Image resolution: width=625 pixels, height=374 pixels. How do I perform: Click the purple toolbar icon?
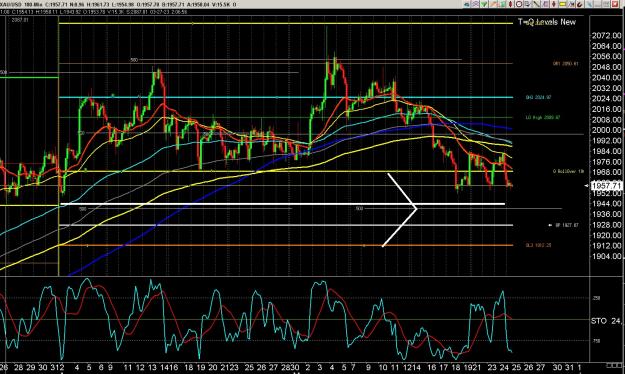click(545, 4)
